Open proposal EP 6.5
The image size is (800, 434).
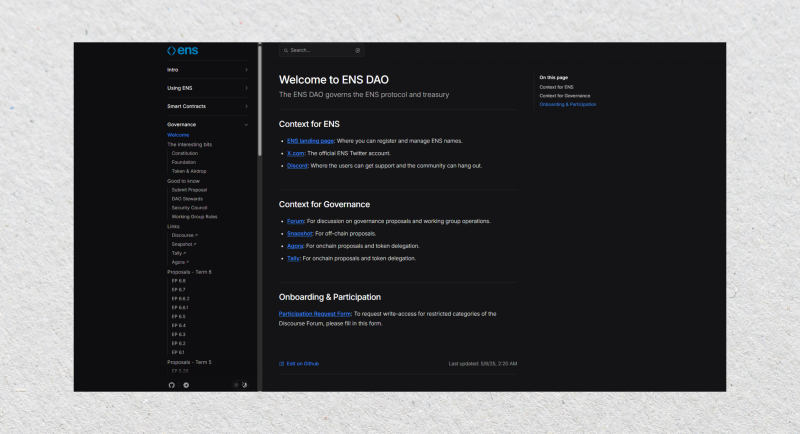[x=179, y=317]
